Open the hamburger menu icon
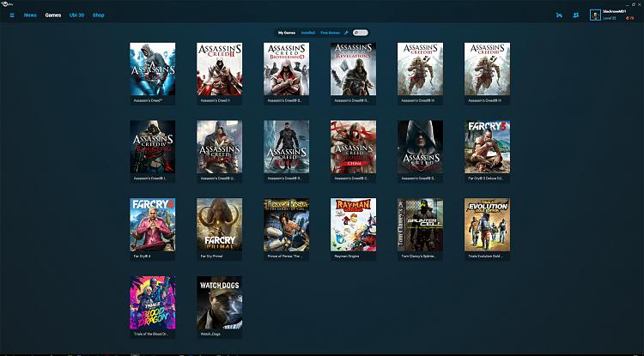 click(12, 15)
